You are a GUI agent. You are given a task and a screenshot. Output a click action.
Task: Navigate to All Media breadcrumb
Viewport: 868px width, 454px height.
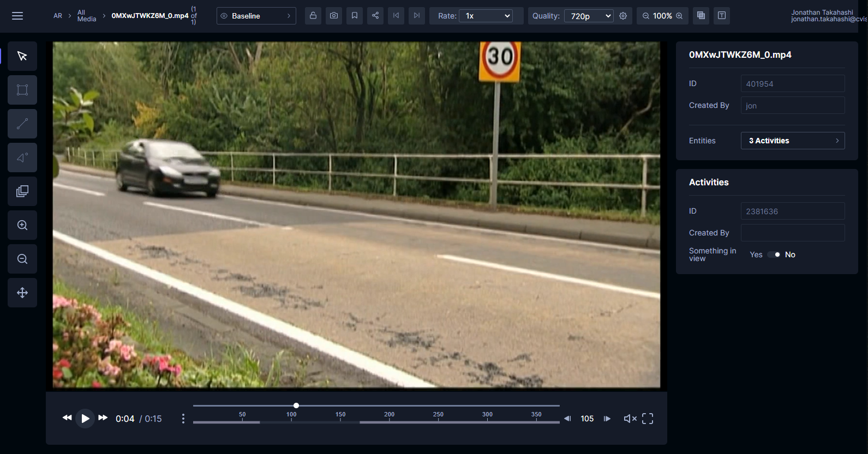[x=86, y=16]
